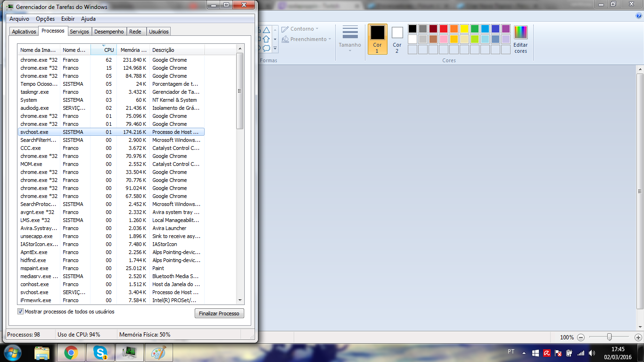This screenshot has width=644, height=362.
Task: Select the chrome.exe row using 231.840 K
Action: click(111, 60)
